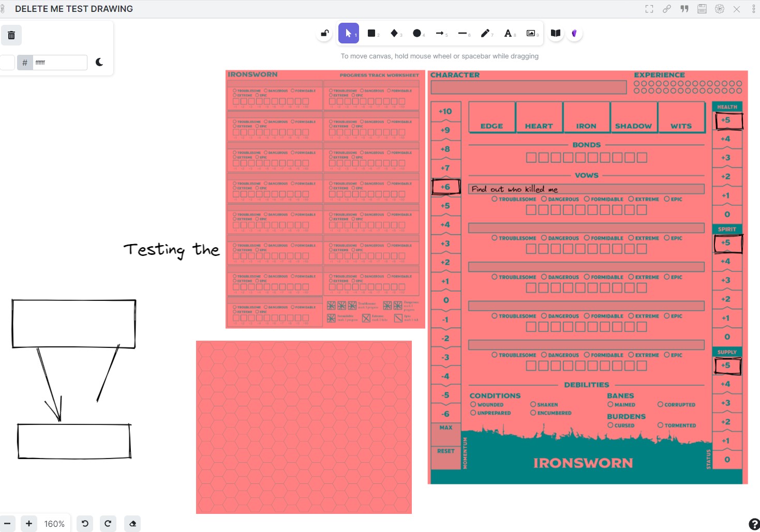The image size is (760, 532).
Task: Click the UNPREPARED condition circle
Action: (473, 413)
